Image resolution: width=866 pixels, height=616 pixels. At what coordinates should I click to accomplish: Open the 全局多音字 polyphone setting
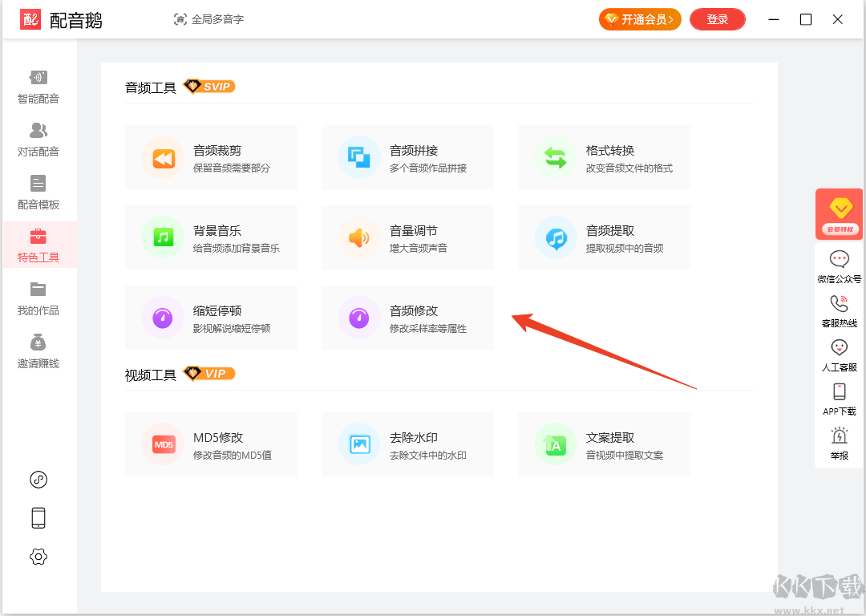click(x=208, y=19)
